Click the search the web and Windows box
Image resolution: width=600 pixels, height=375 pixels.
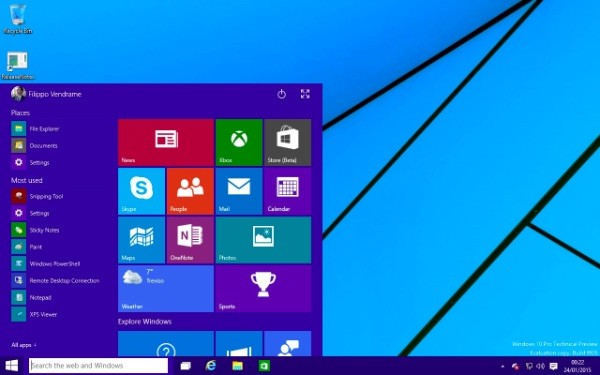click(x=98, y=365)
